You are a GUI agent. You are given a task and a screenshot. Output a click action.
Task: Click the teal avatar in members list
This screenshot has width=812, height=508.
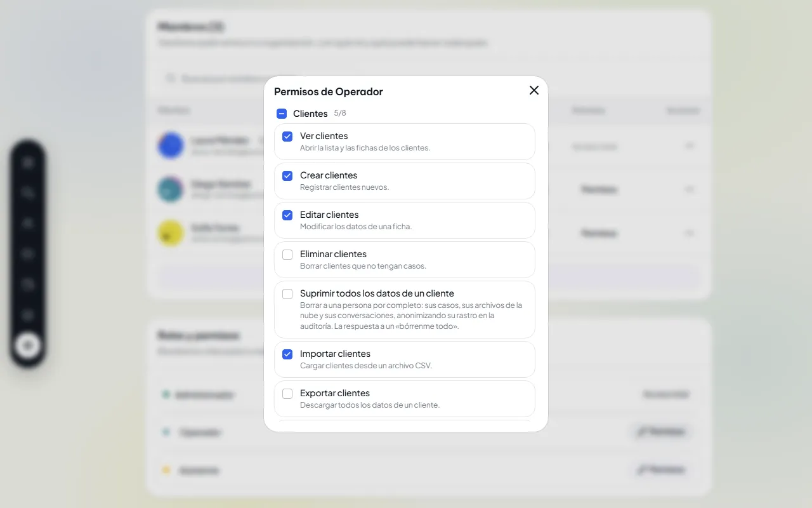171,189
